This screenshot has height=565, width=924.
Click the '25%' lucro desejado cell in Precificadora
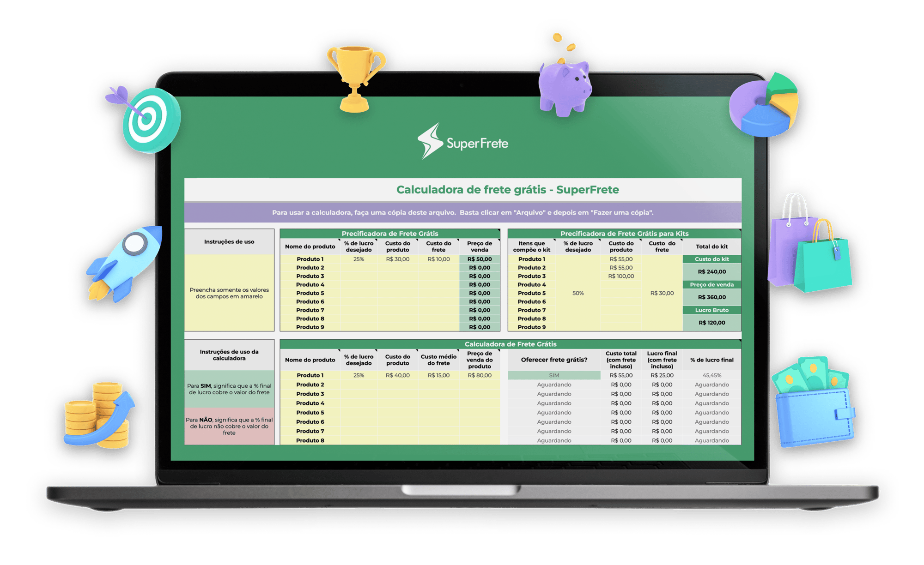click(359, 259)
